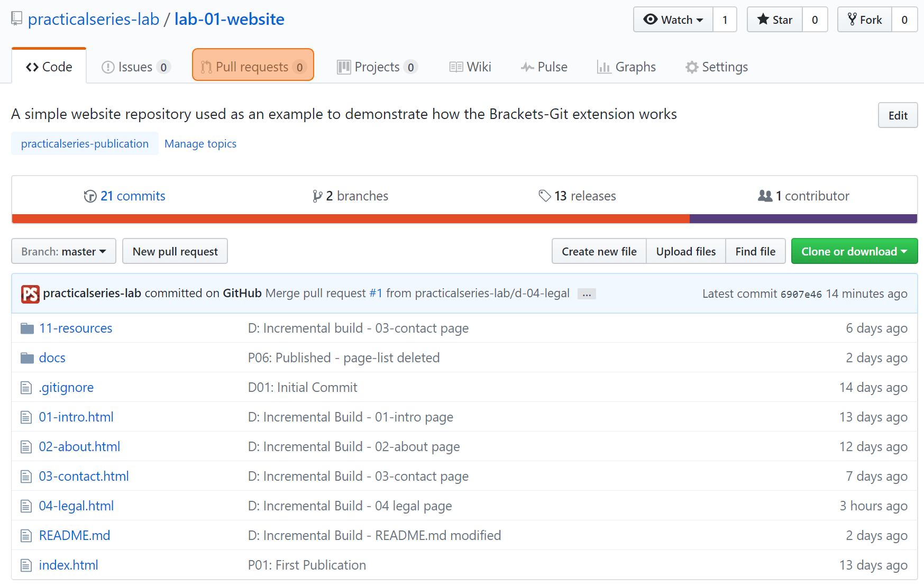The height and width of the screenshot is (586, 924).
Task: Star the lab-01-website repository
Action: [775, 20]
